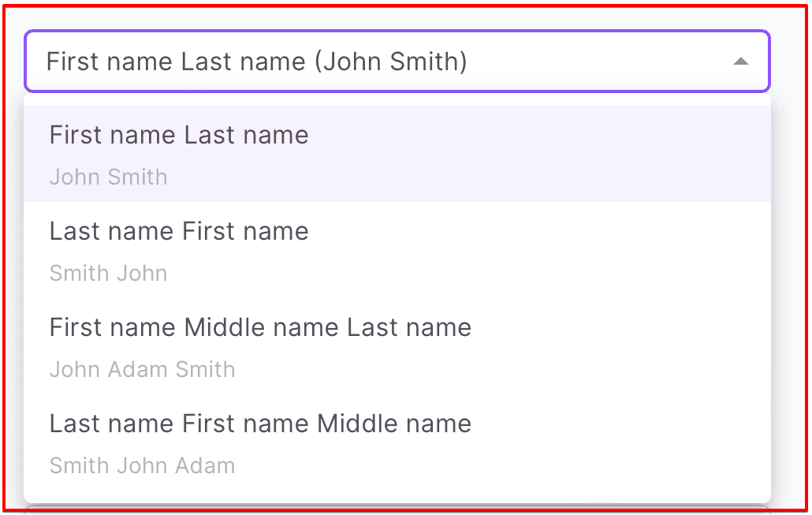The height and width of the screenshot is (515, 812).
Task: Select the "First name Last name" option
Action: [x=179, y=136]
